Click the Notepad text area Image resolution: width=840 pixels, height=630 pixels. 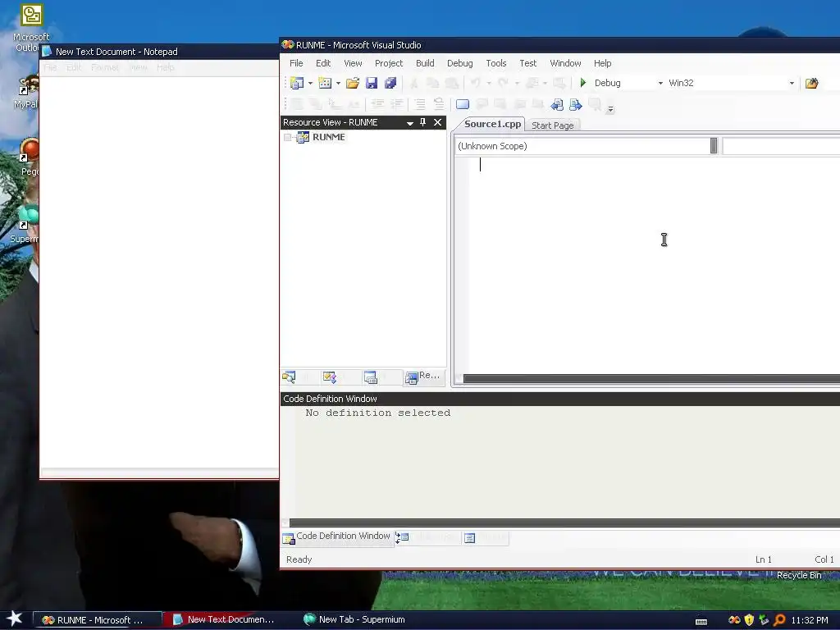tap(159, 272)
